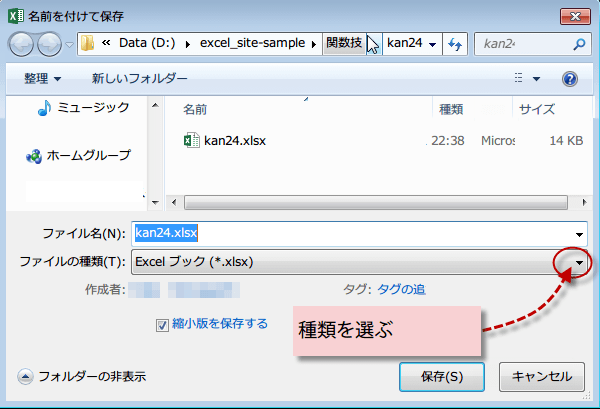Click the 14 KB size value
Screen dimensions: 600x409
pyautogui.click(x=566, y=141)
